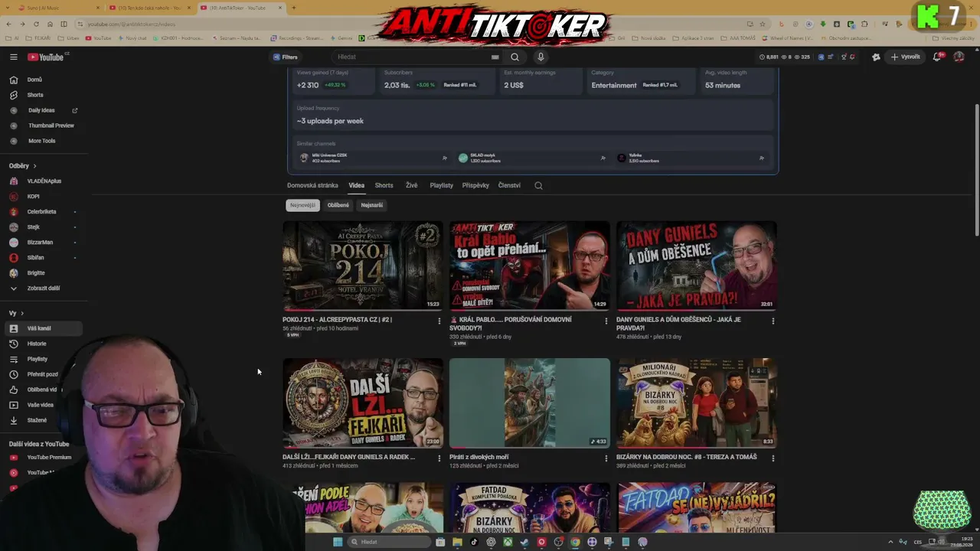The image size is (980, 551).
Task: Open the Bizárky na dobrou noc #8 thumbnail
Action: pos(697,403)
